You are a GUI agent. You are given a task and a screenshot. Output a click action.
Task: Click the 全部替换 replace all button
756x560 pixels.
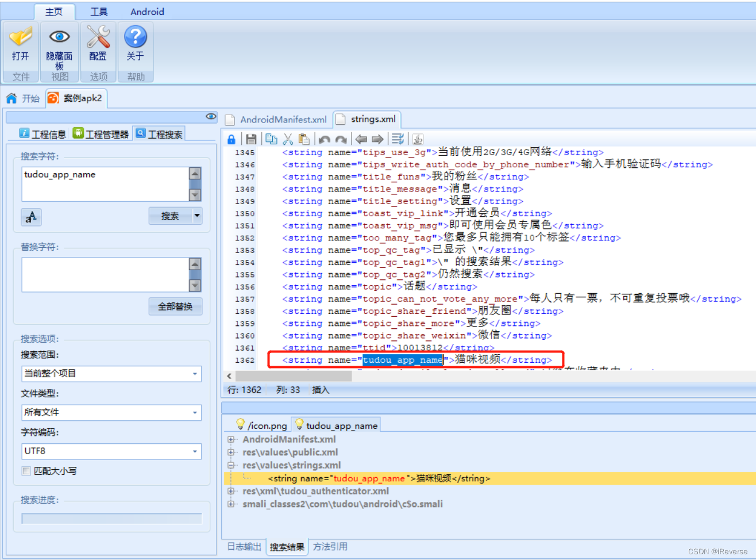(x=176, y=306)
